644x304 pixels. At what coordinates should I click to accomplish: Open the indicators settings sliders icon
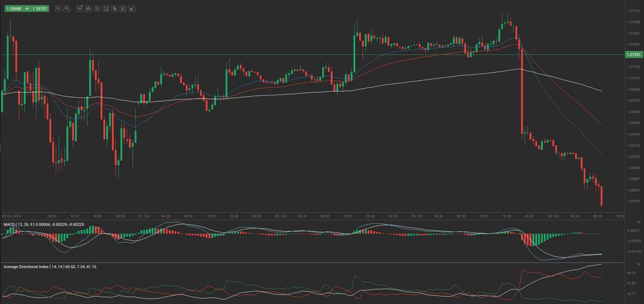(97, 9)
